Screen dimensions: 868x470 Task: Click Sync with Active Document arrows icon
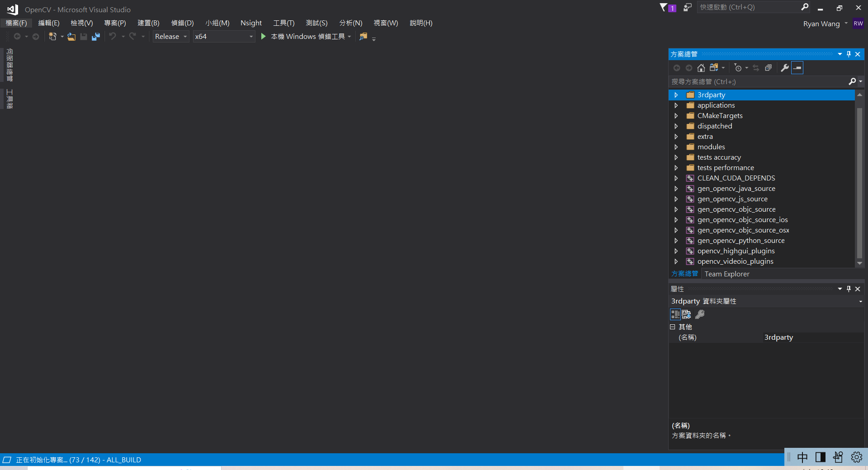pyautogui.click(x=756, y=68)
